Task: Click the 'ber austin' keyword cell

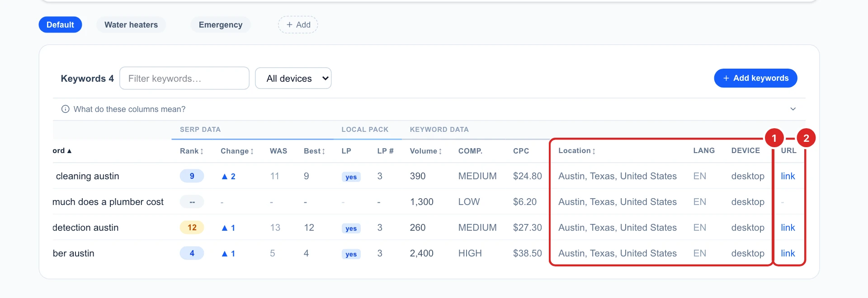Action: 73,253
